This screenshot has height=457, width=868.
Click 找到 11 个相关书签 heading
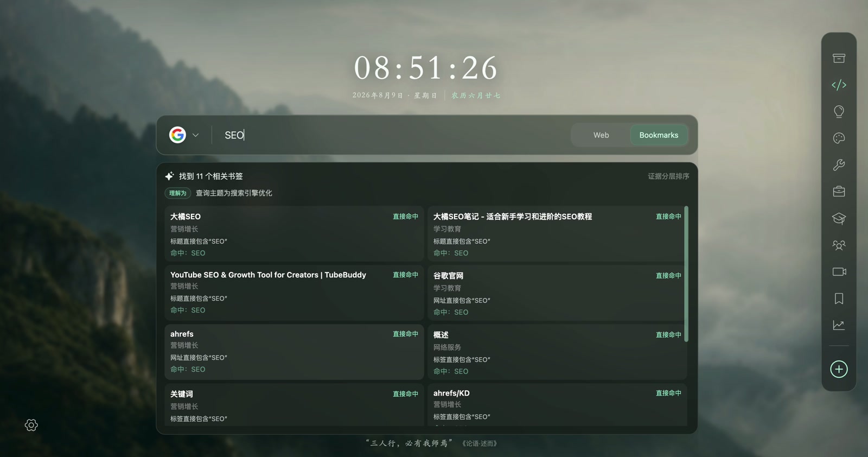click(211, 176)
